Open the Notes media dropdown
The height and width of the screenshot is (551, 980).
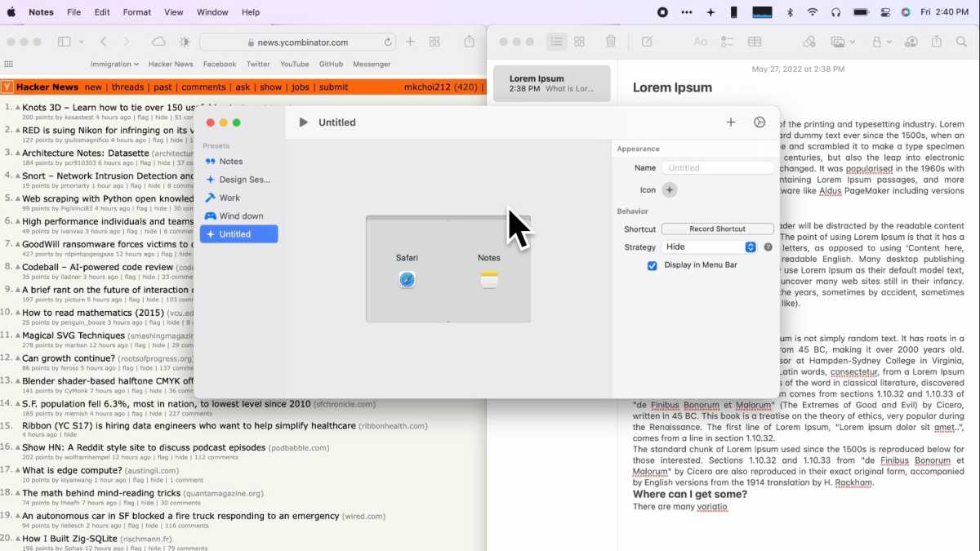point(842,42)
